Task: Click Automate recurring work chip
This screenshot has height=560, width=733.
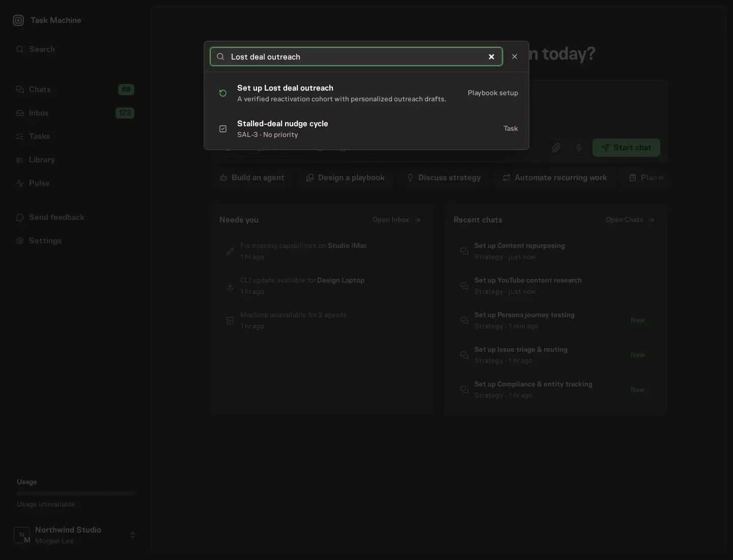Action: [554, 178]
